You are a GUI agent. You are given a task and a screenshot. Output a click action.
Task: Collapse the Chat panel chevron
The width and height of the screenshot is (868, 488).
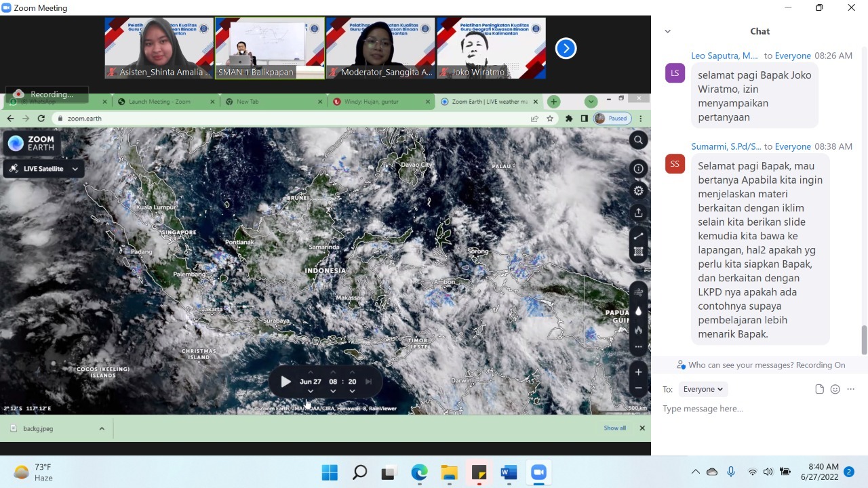pos(667,31)
